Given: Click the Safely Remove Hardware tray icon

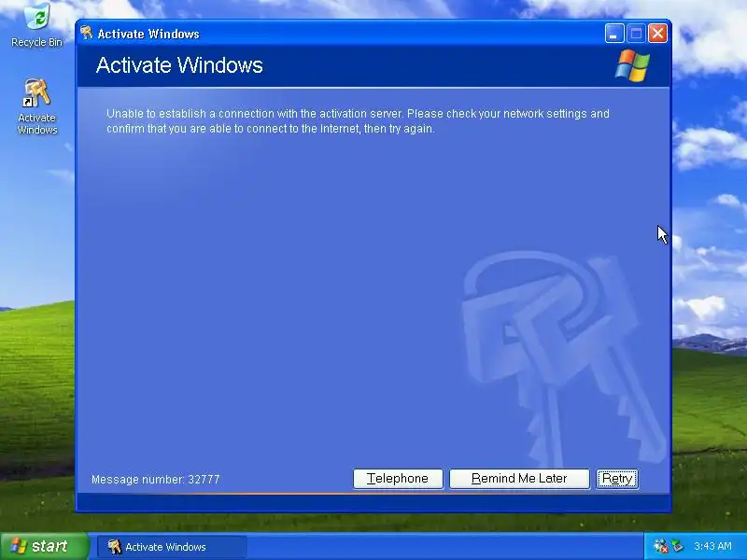Looking at the screenshot, I should 678,546.
